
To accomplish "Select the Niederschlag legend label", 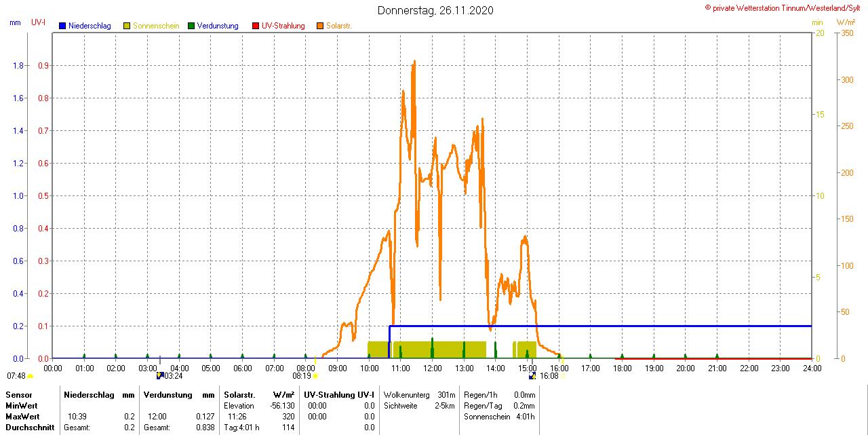I will tap(90, 26).
